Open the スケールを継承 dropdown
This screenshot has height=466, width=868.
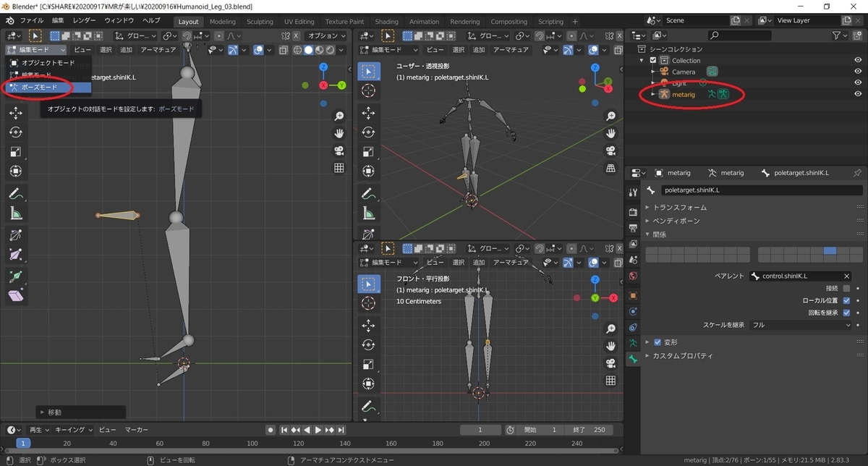coord(801,325)
